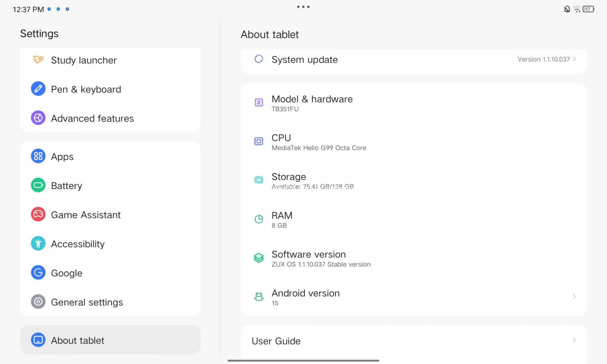Open Study launcher settings
This screenshot has width=607, height=364.
pos(110,60)
